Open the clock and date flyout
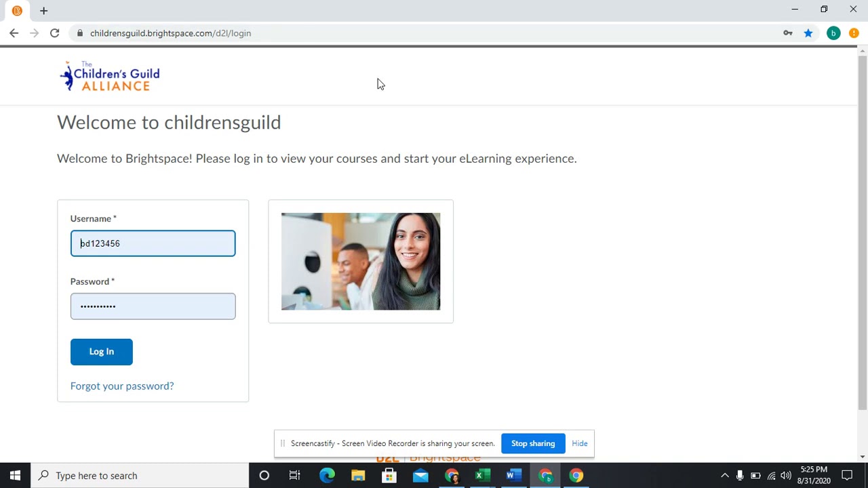The width and height of the screenshot is (868, 488). click(x=814, y=476)
